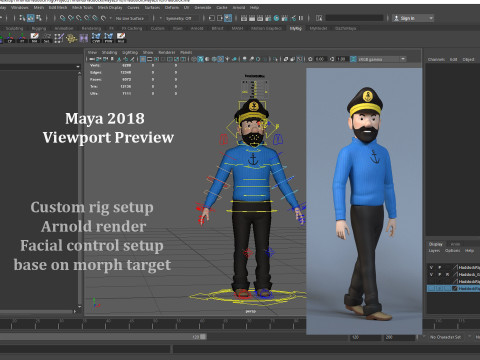
Task: Click the viewport gamma field
Action: (341, 59)
